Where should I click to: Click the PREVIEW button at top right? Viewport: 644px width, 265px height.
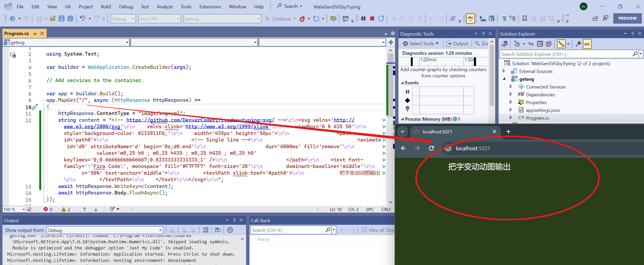click(627, 18)
